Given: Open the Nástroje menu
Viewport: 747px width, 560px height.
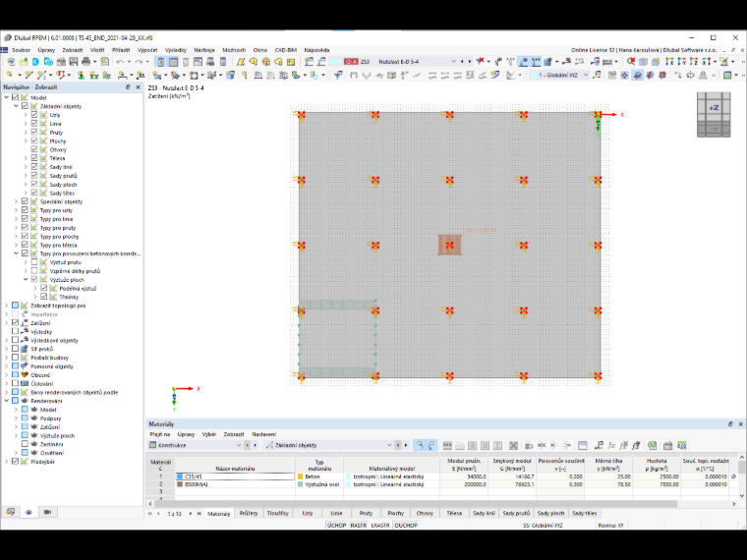Looking at the screenshot, I should (203, 50).
